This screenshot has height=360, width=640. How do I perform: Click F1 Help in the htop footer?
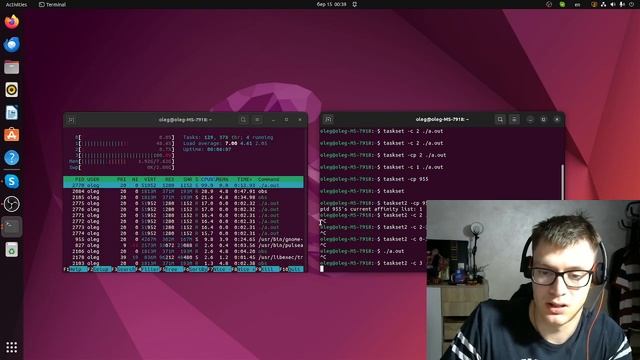coord(77,269)
